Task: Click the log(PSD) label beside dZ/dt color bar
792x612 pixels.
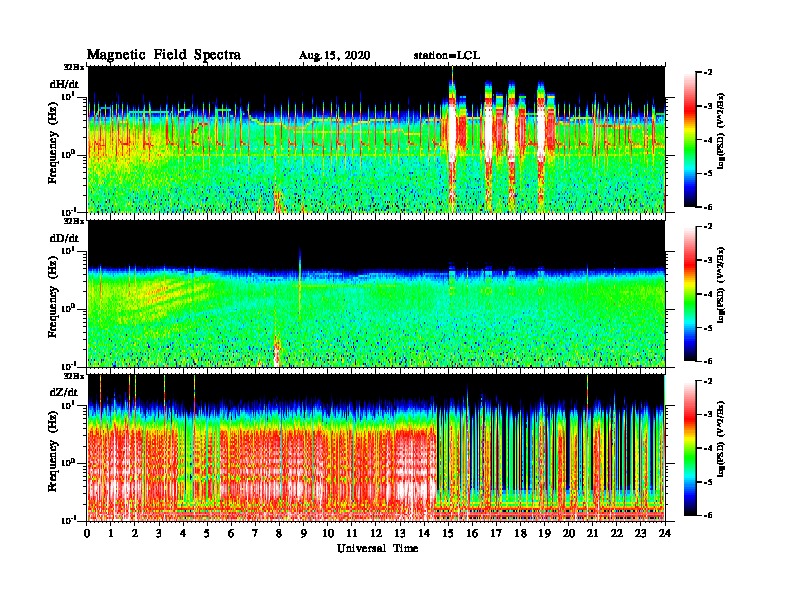Action: [721, 439]
